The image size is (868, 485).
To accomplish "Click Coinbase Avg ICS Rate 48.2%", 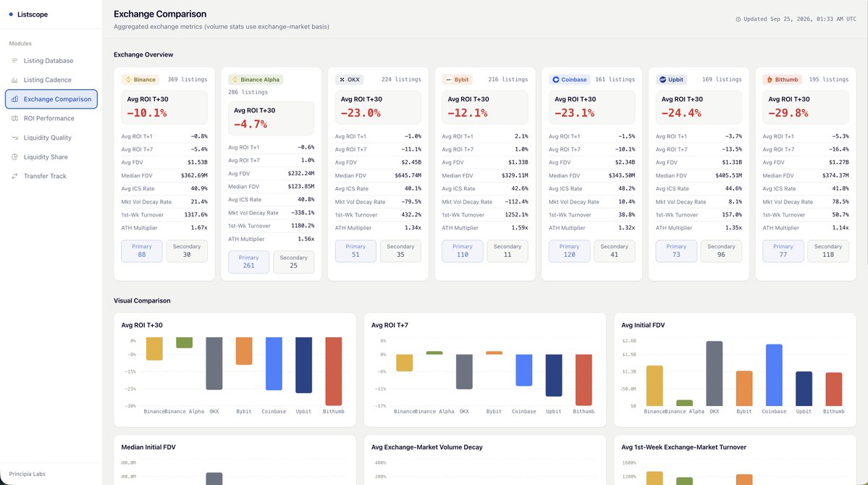I will 627,189.
